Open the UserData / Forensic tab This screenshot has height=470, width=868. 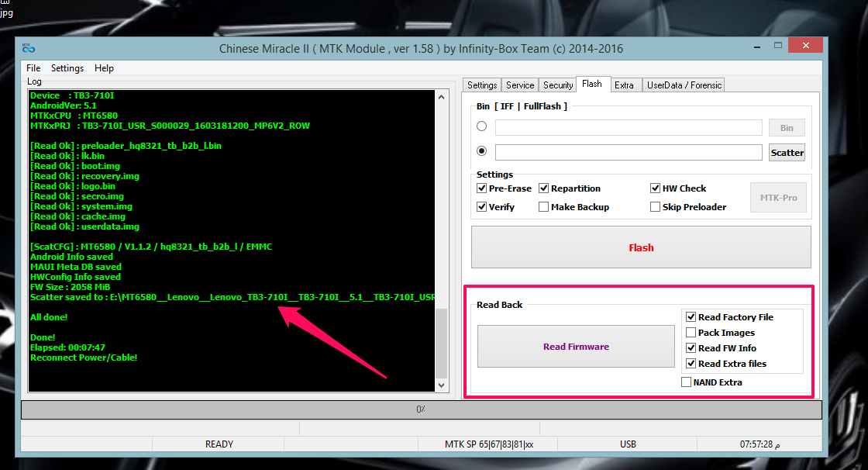(684, 85)
